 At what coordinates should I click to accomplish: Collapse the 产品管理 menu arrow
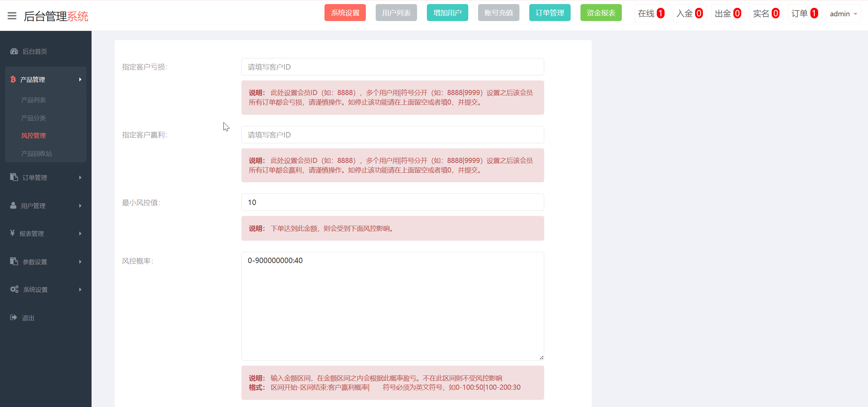click(x=80, y=79)
